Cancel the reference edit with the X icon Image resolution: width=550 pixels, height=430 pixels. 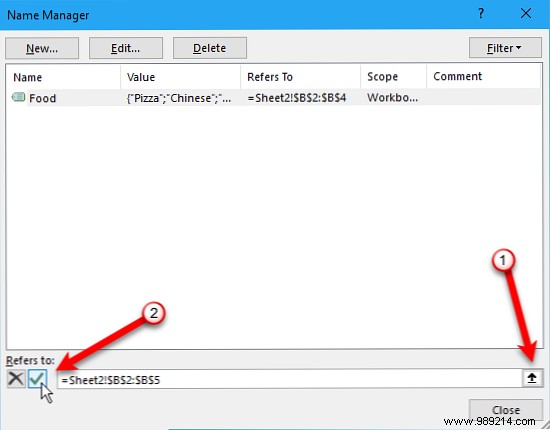(x=16, y=379)
